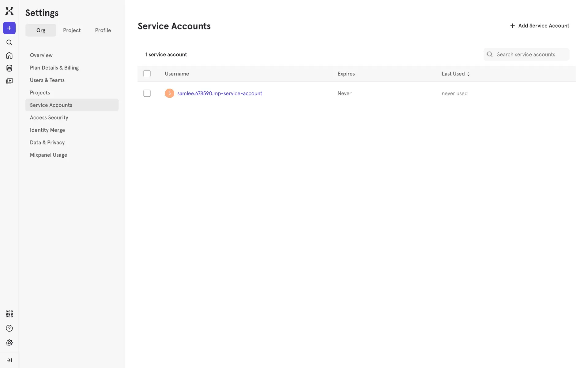Open the help question mark icon
The height and width of the screenshot is (368, 588).
coord(9,328)
